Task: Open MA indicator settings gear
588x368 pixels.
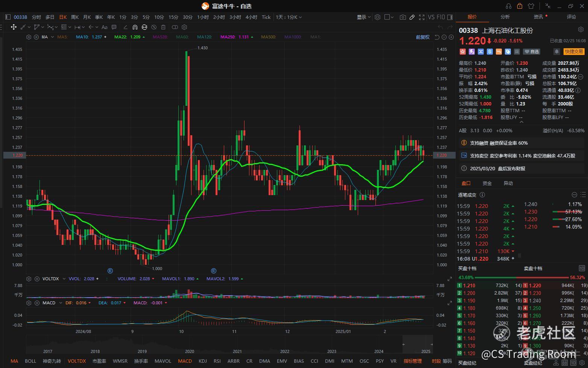Action: (x=29, y=37)
